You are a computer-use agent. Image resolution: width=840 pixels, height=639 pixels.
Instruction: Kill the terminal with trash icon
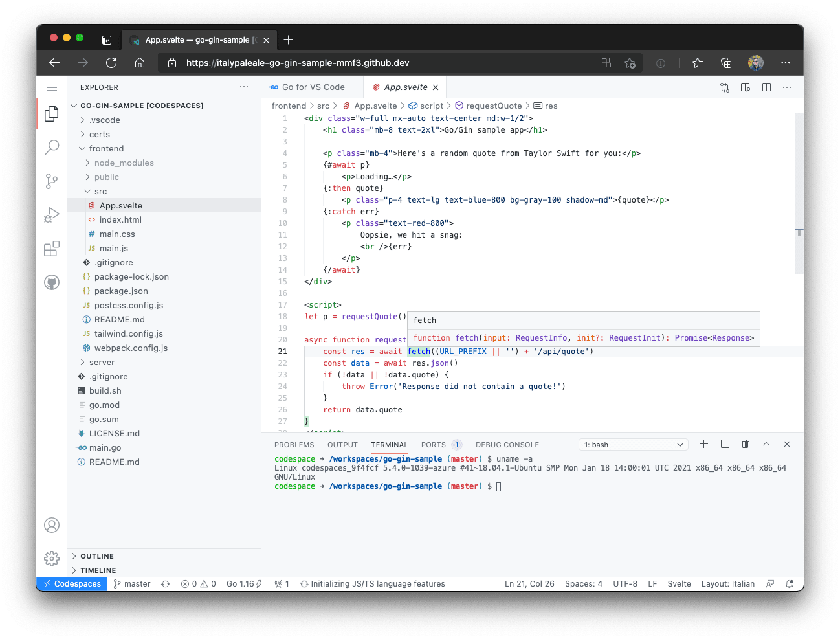(x=746, y=444)
